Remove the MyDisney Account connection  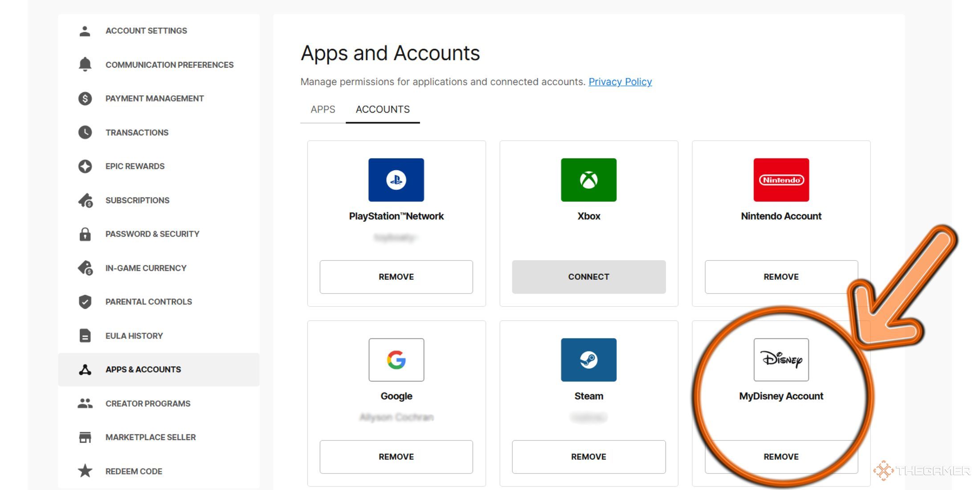(x=781, y=457)
